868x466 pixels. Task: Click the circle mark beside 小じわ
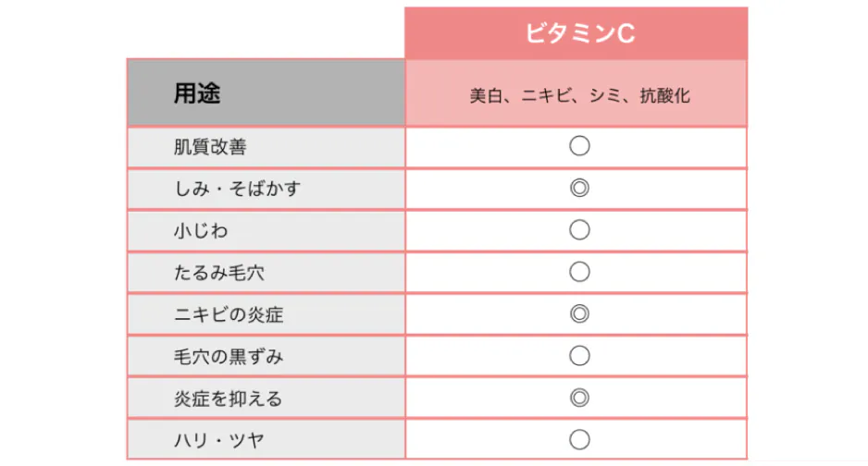(x=579, y=230)
